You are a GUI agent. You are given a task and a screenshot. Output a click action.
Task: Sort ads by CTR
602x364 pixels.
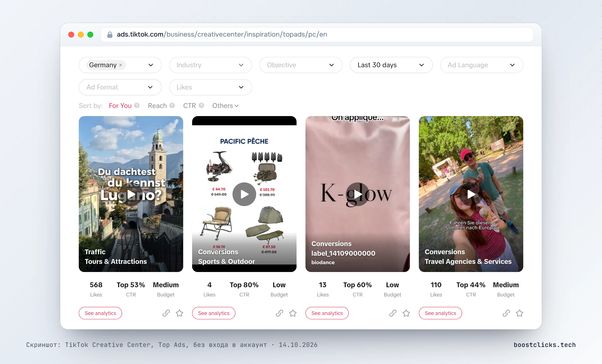pyautogui.click(x=189, y=106)
